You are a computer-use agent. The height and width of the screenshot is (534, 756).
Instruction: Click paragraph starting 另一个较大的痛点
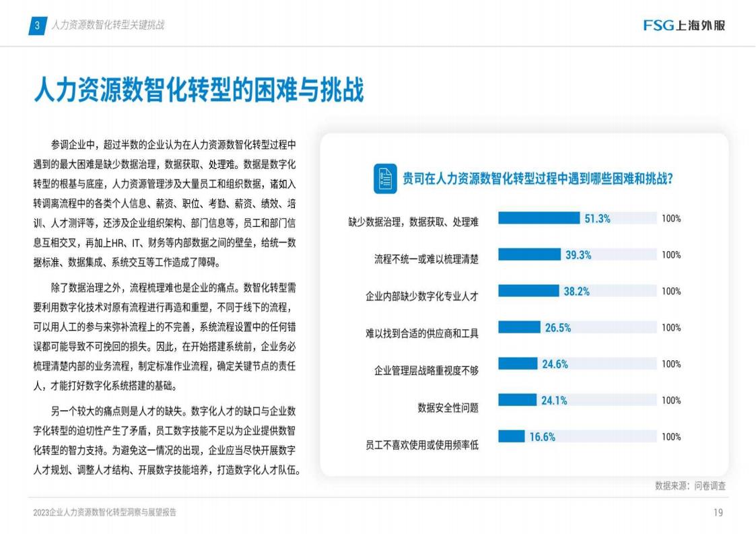[167, 440]
